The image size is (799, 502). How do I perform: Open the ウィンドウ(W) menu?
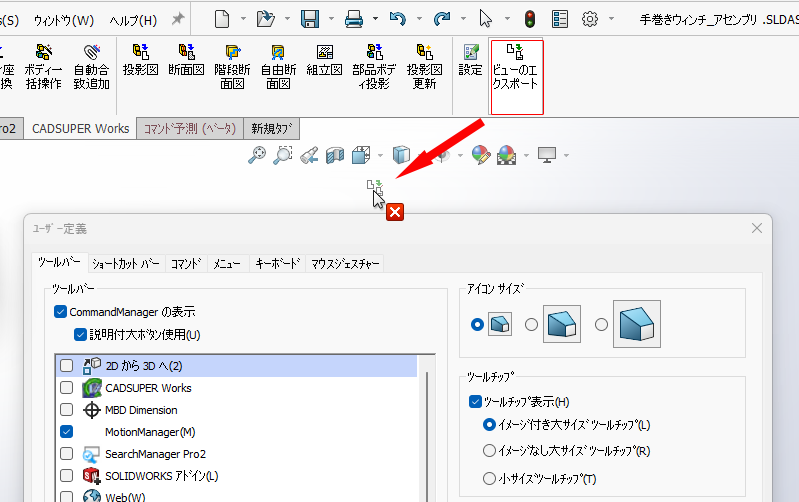pyautogui.click(x=64, y=21)
